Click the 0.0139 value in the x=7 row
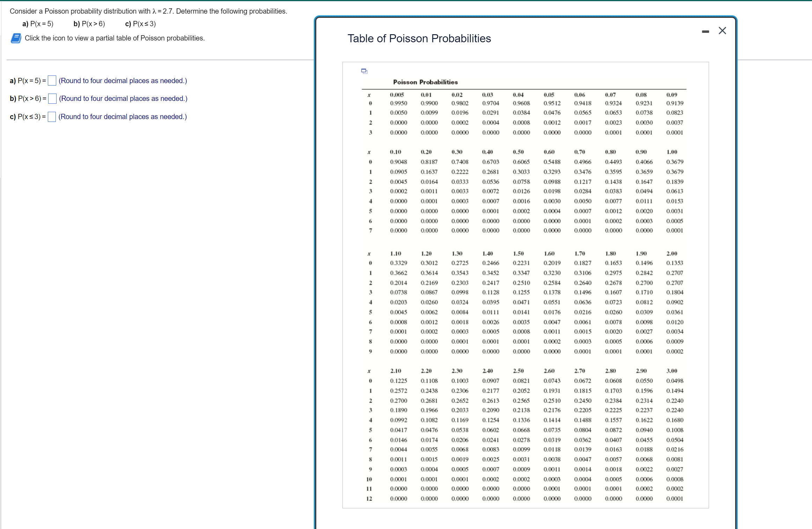The height and width of the screenshot is (529, 812). [583, 449]
